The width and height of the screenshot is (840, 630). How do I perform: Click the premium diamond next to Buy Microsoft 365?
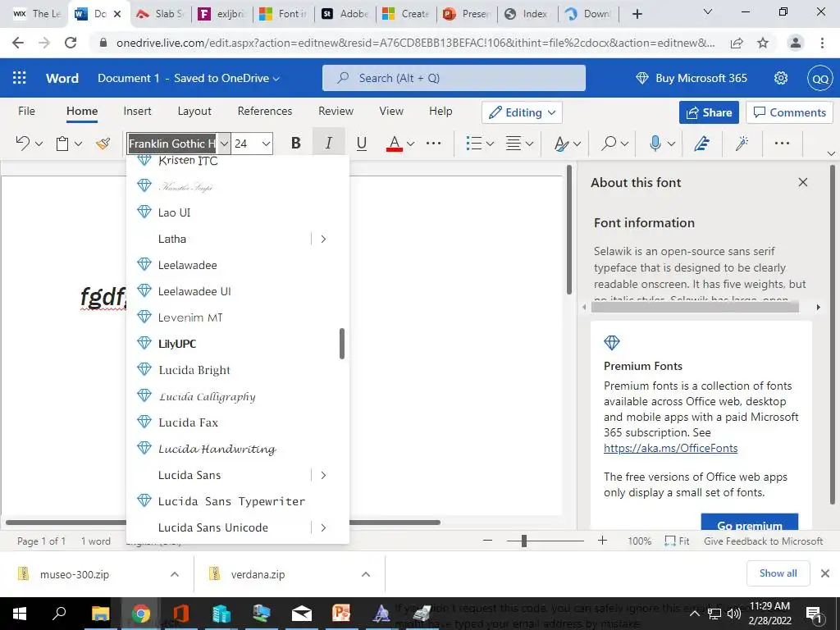click(641, 78)
